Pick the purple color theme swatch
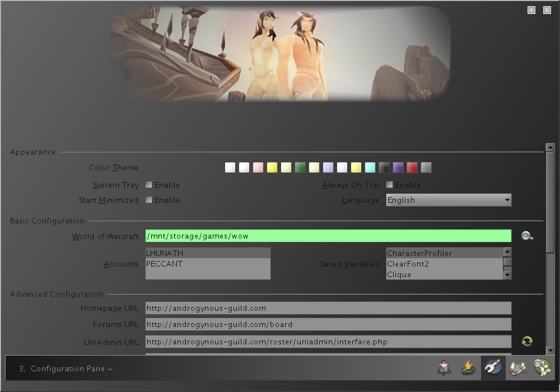Viewport: 560px width, 392px height. coord(398,167)
